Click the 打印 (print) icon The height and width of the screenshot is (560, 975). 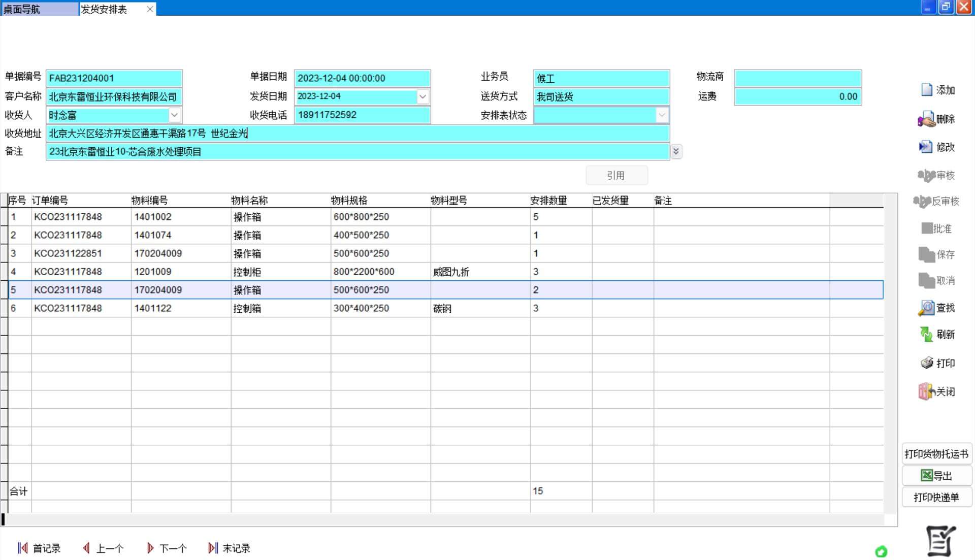[x=927, y=363]
